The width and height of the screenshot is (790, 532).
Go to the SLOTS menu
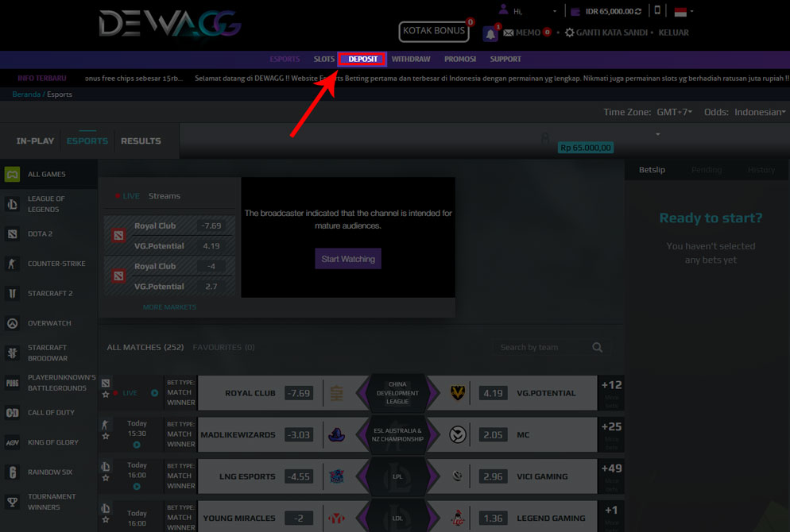point(324,59)
